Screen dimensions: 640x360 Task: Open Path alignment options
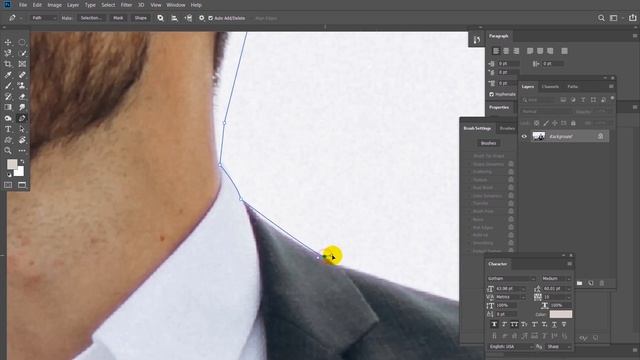[174, 18]
